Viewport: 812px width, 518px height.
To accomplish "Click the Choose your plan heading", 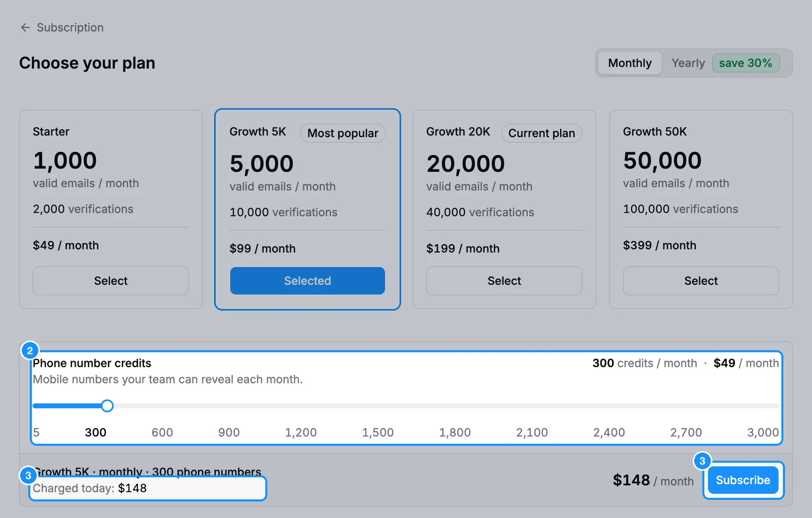I will (x=87, y=63).
